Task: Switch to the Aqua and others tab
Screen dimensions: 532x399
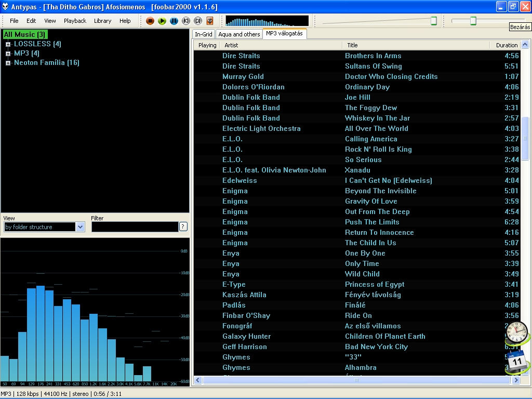Action: click(x=239, y=34)
